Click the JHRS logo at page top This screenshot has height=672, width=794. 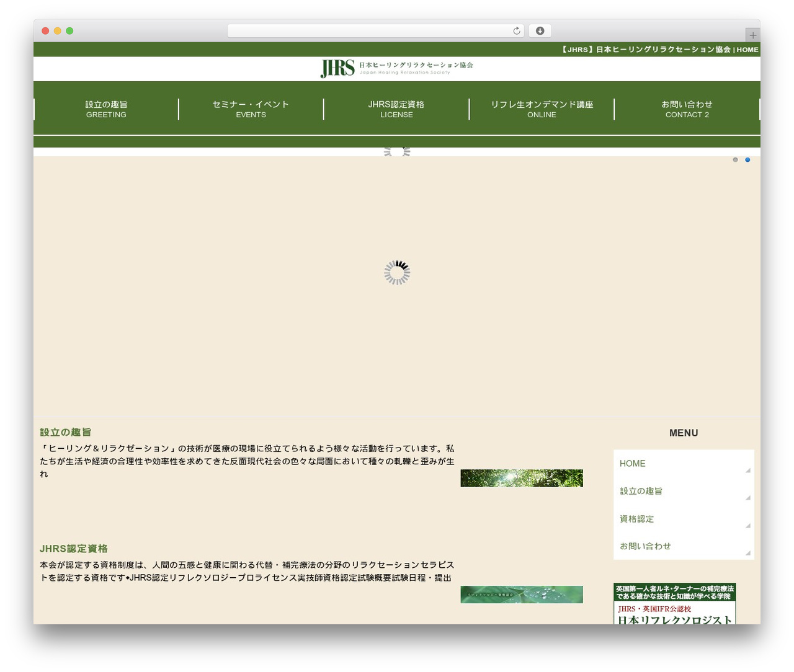pyautogui.click(x=397, y=68)
